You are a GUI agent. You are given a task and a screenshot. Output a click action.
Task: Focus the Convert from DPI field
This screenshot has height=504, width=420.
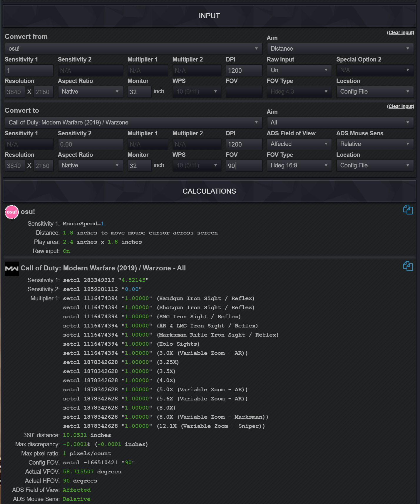point(244,70)
